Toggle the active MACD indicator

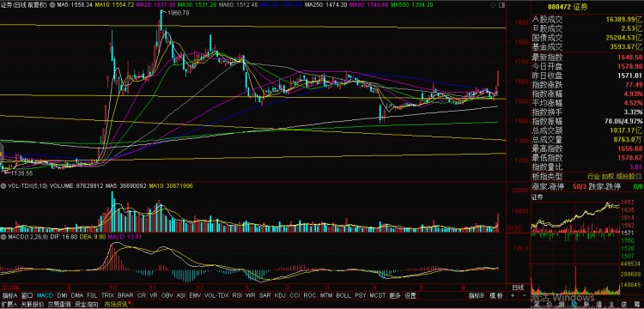tap(46, 295)
